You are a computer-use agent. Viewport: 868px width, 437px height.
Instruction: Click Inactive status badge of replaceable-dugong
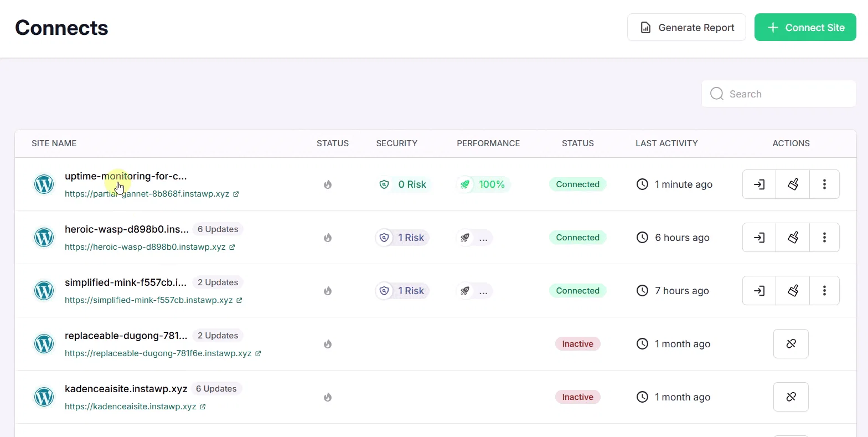click(x=578, y=344)
